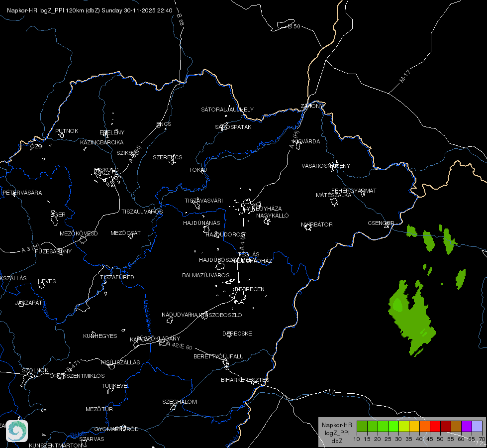487x448 pixels.
Task: Click the HAJDÚNÁNÁS town label
Action: [201, 223]
